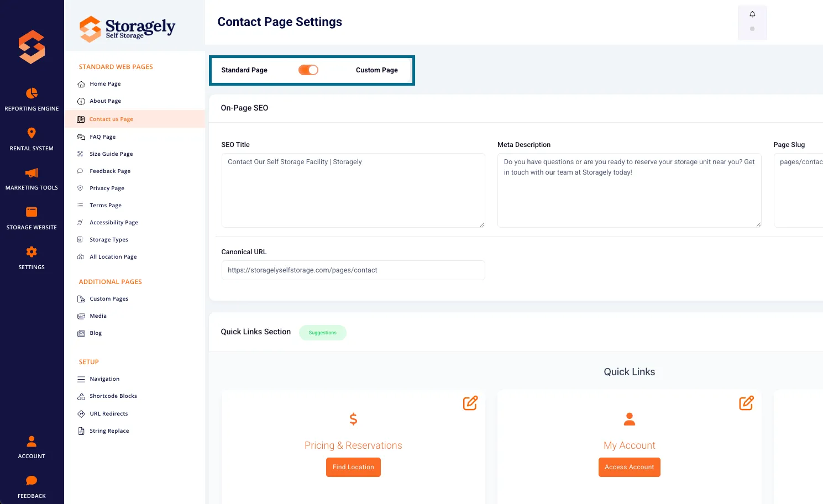The width and height of the screenshot is (823, 504).
Task: Open Shortcode Blocks setup page
Action: click(x=113, y=396)
